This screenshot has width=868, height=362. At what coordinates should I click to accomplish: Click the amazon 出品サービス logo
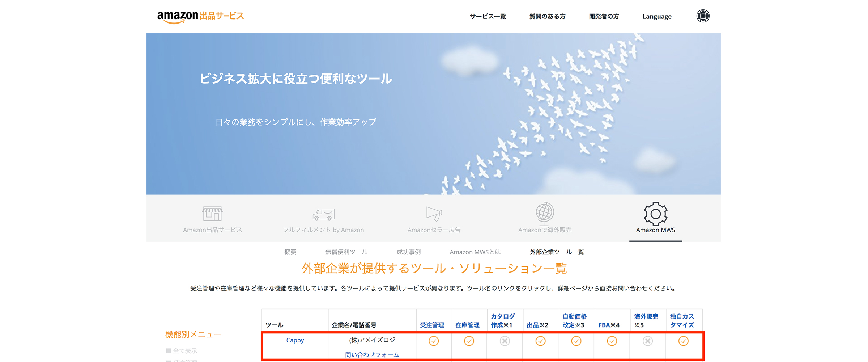click(200, 17)
